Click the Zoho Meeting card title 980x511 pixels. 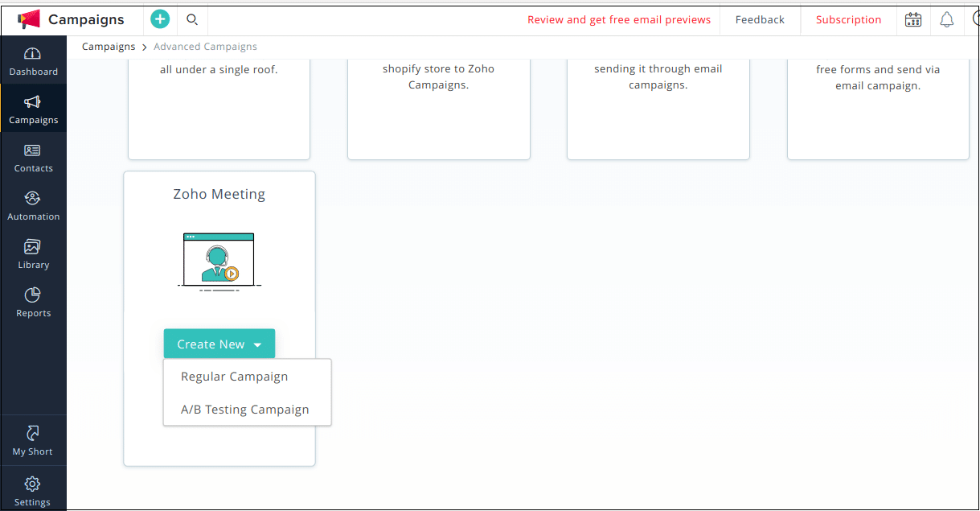tap(219, 194)
